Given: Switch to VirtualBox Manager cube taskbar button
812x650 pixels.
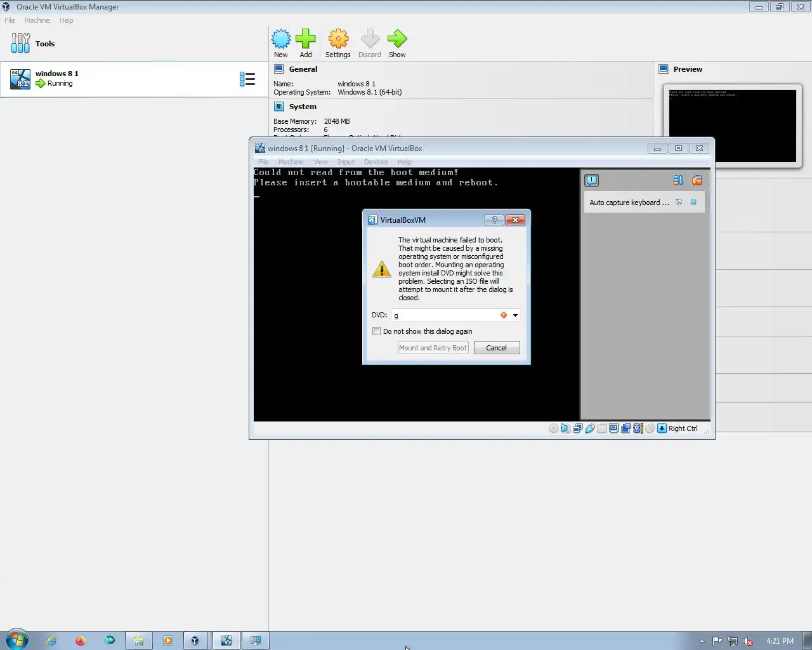Looking at the screenshot, I should [195, 640].
